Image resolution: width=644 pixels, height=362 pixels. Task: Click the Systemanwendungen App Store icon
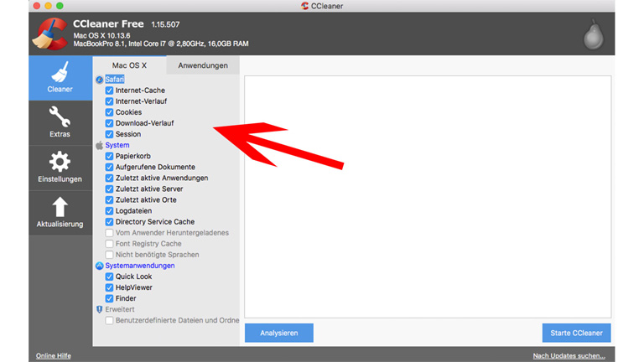(x=99, y=266)
